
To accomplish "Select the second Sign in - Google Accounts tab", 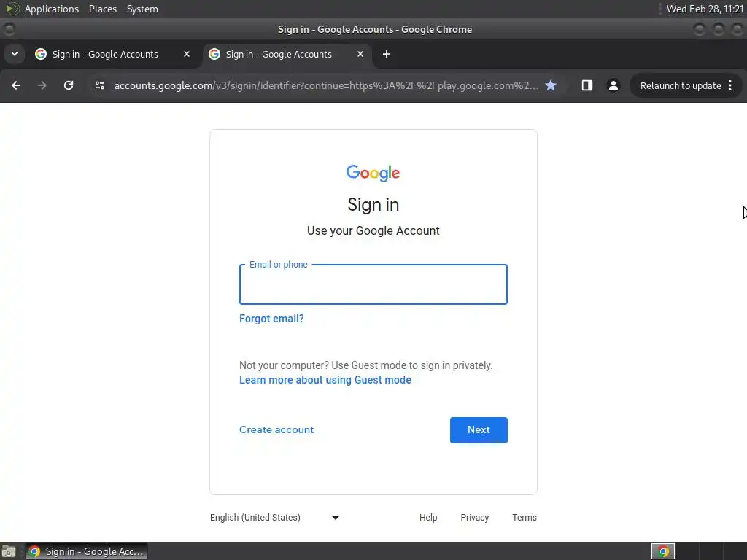I will pos(287,54).
